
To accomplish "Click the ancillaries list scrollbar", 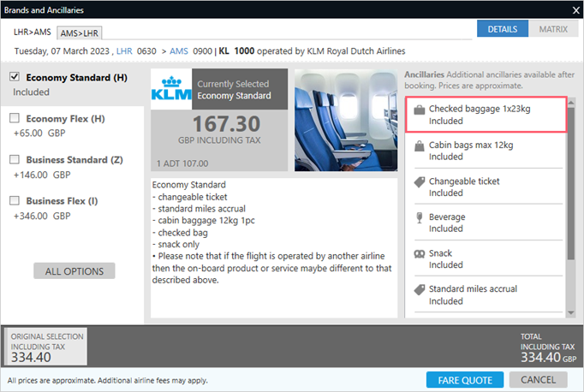I will pyautogui.click(x=571, y=205).
